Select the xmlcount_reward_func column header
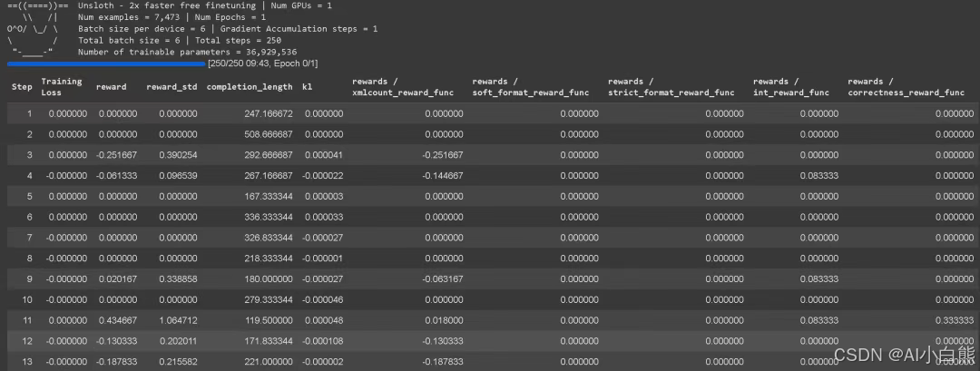 (405, 87)
